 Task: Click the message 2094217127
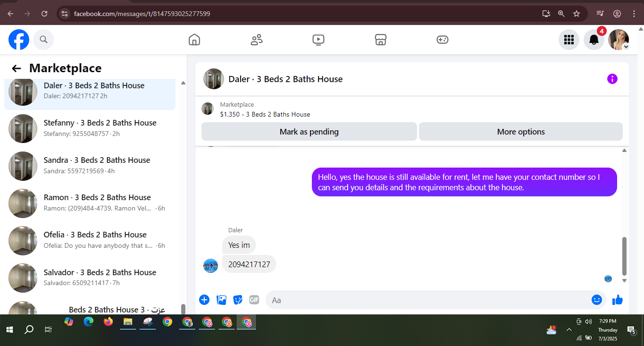pyautogui.click(x=249, y=264)
